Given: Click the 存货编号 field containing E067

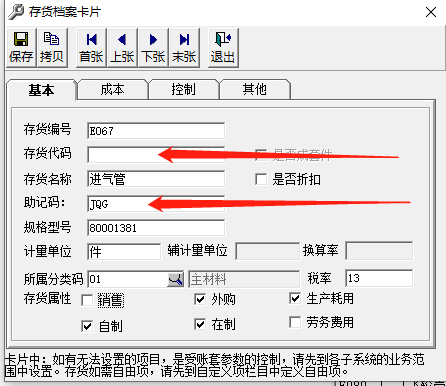Looking at the screenshot, I should point(156,131).
